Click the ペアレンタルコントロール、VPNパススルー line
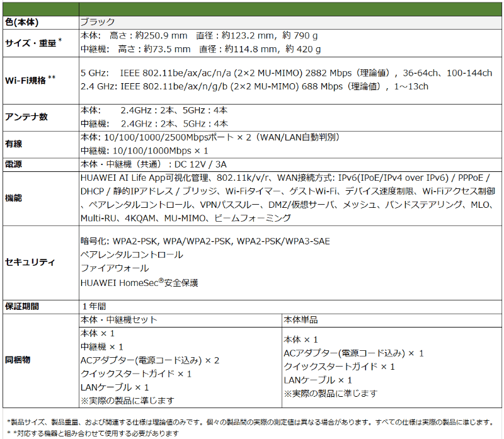The image size is (504, 439). (x=287, y=205)
